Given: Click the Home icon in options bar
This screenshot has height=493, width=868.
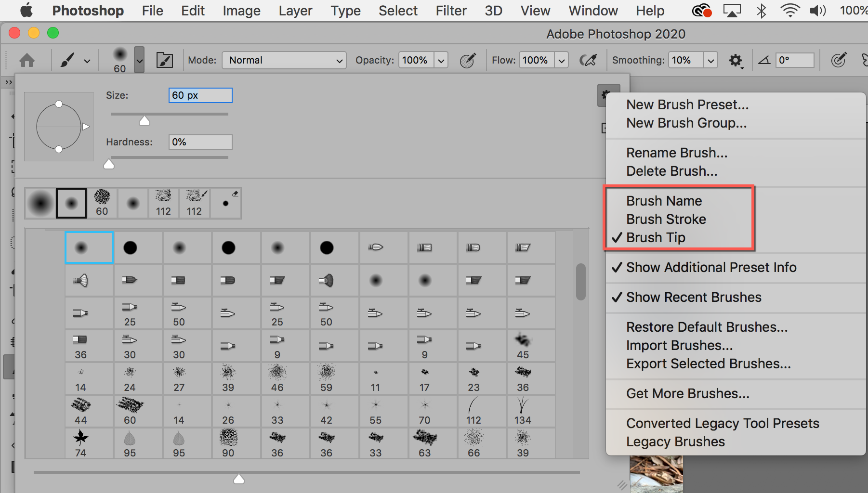Looking at the screenshot, I should coord(27,60).
